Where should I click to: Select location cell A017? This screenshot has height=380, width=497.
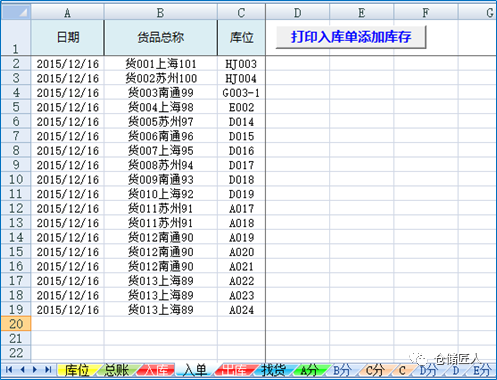(x=241, y=208)
